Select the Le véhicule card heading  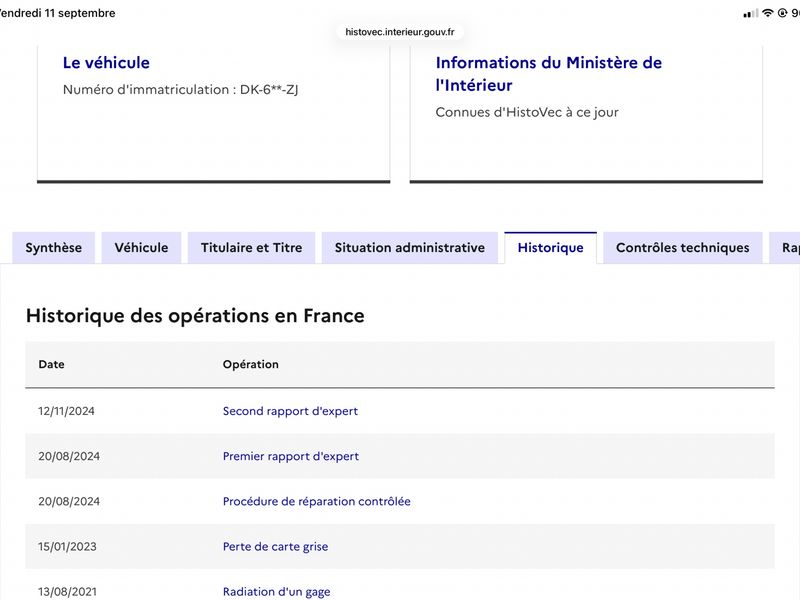point(106,63)
